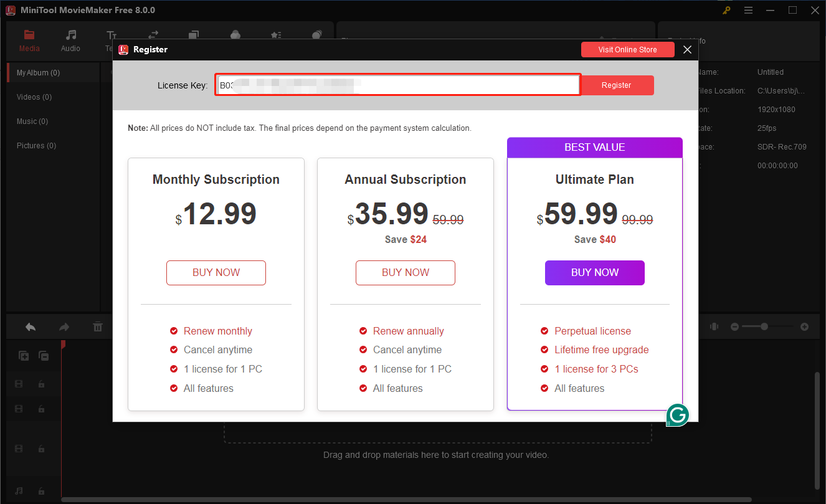Buy the Annual Subscription plan
The image size is (826, 504).
click(x=406, y=273)
